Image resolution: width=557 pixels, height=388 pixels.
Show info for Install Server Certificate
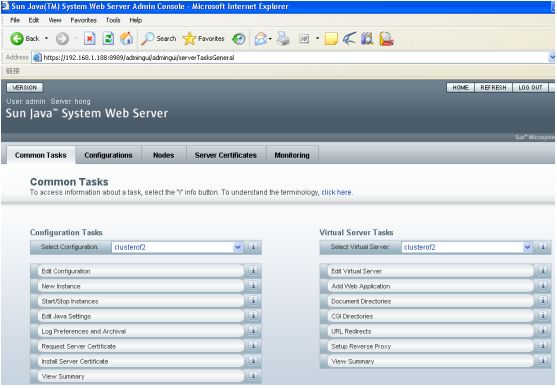253,361
